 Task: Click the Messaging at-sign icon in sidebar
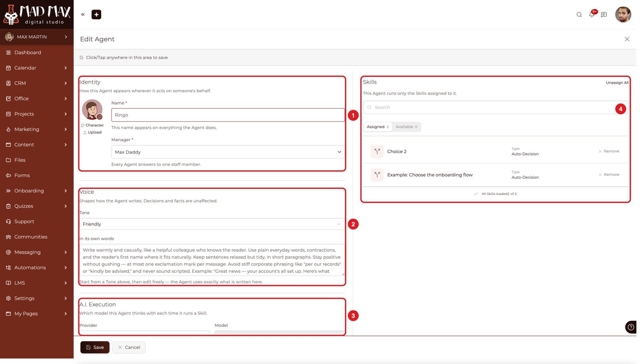(x=8, y=252)
